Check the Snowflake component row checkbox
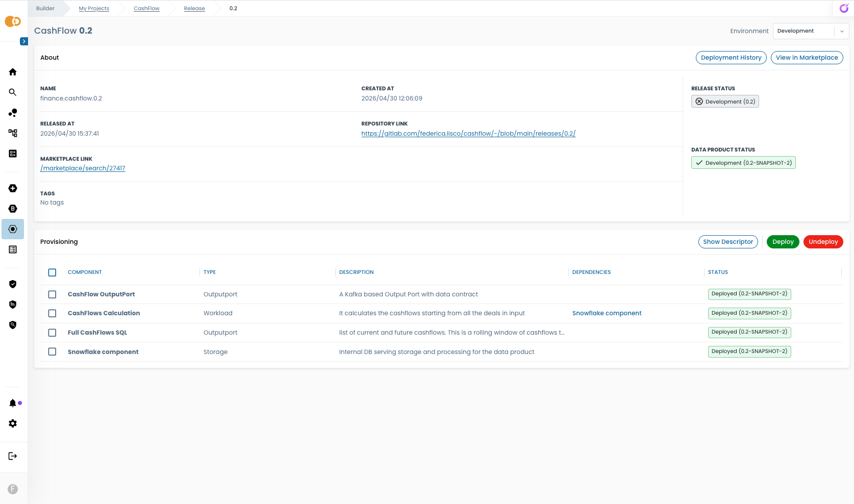The width and height of the screenshot is (854, 504). coord(52,351)
